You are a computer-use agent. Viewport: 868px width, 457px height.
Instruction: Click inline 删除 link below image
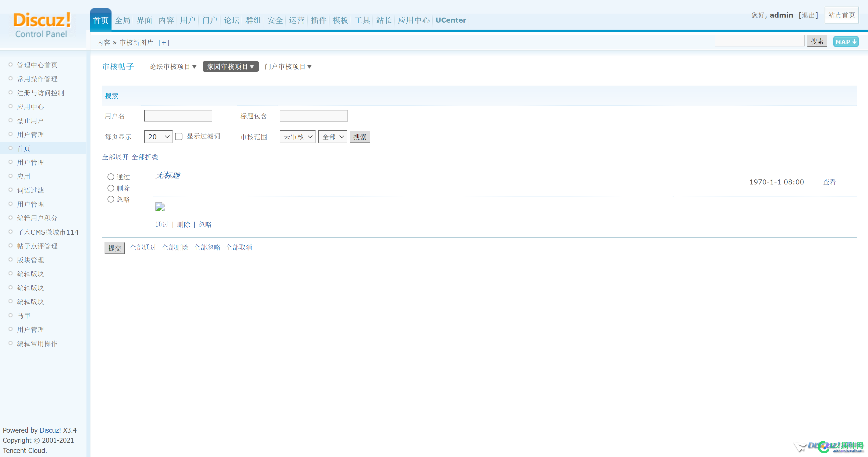pos(184,225)
